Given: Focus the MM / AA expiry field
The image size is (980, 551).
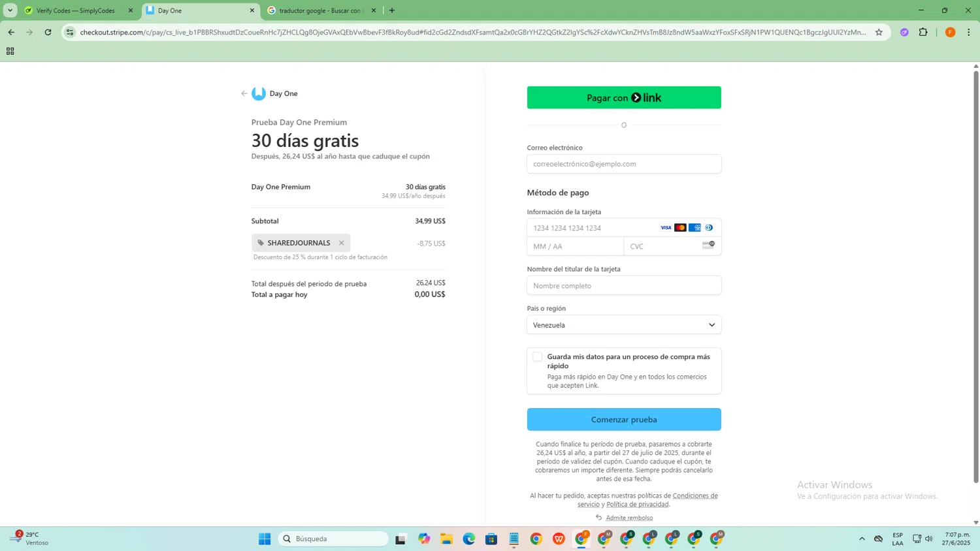Looking at the screenshot, I should tap(576, 246).
